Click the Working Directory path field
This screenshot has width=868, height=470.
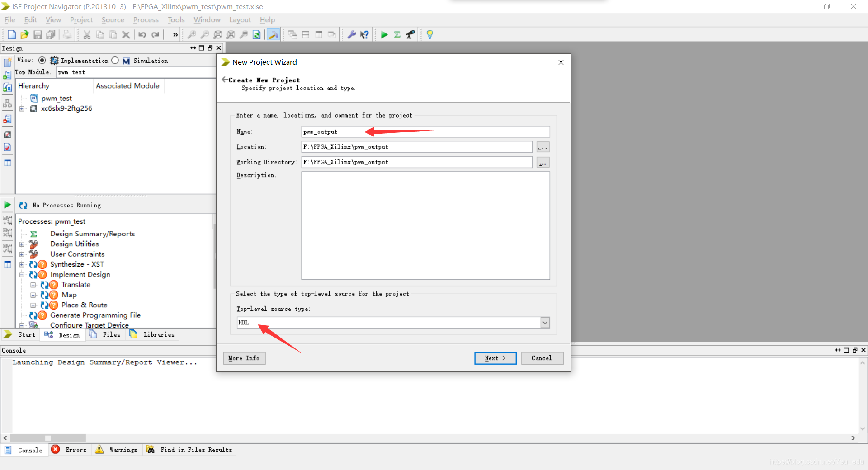coord(417,162)
